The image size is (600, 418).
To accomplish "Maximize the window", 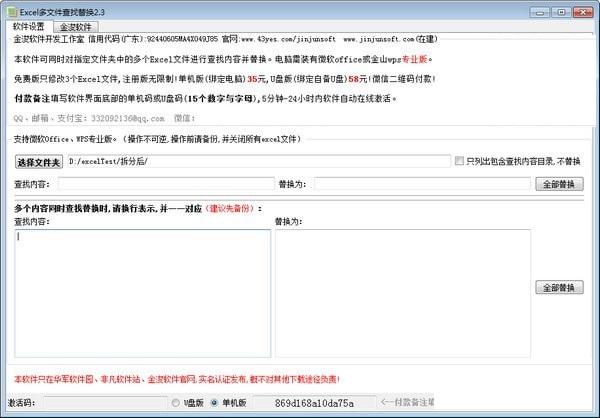I will pyautogui.click(x=561, y=12).
